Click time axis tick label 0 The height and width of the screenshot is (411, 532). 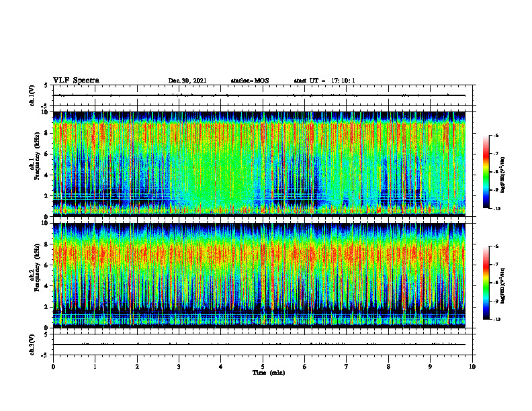click(53, 367)
